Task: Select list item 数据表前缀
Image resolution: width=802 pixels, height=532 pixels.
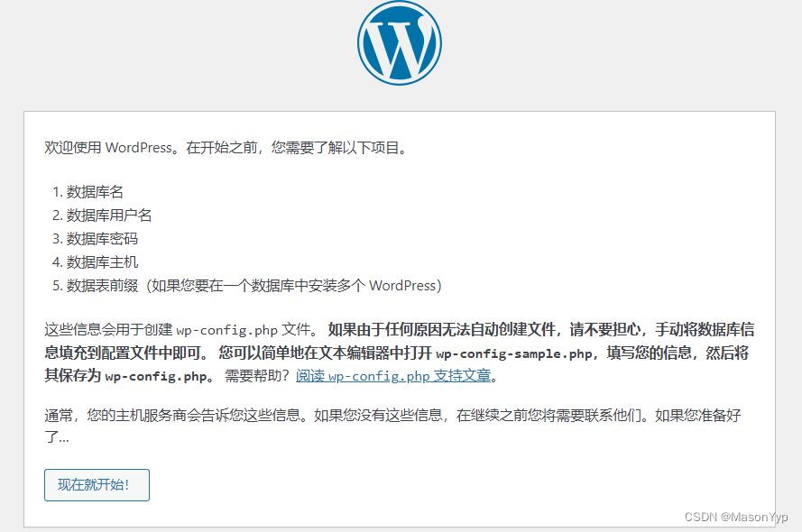Action: coord(254,286)
